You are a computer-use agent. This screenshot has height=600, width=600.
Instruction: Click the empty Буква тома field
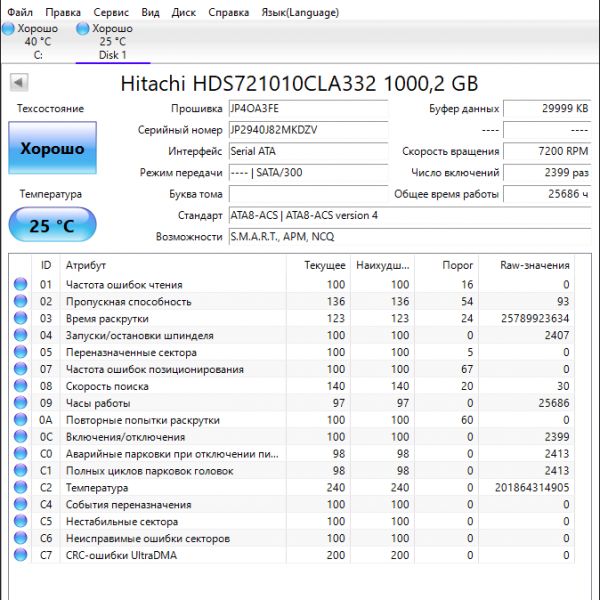(x=308, y=194)
